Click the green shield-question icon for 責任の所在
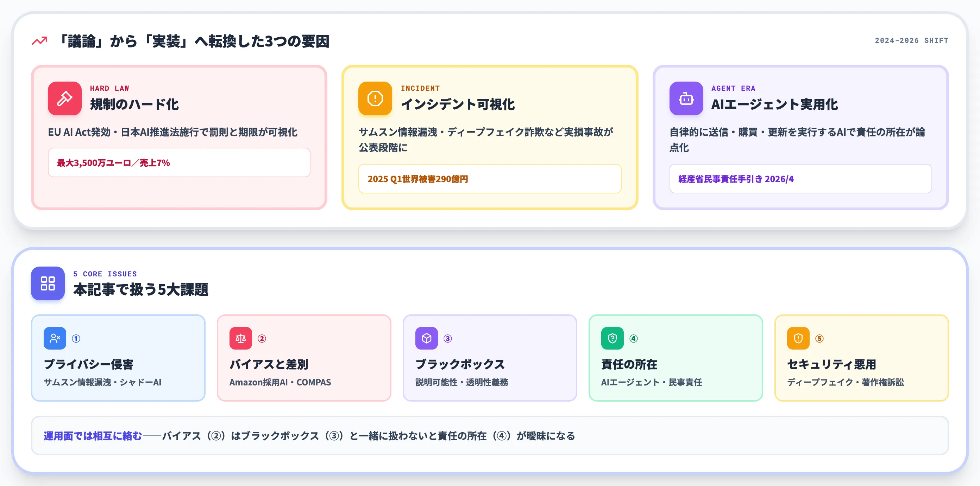The height and width of the screenshot is (486, 980). [612, 338]
